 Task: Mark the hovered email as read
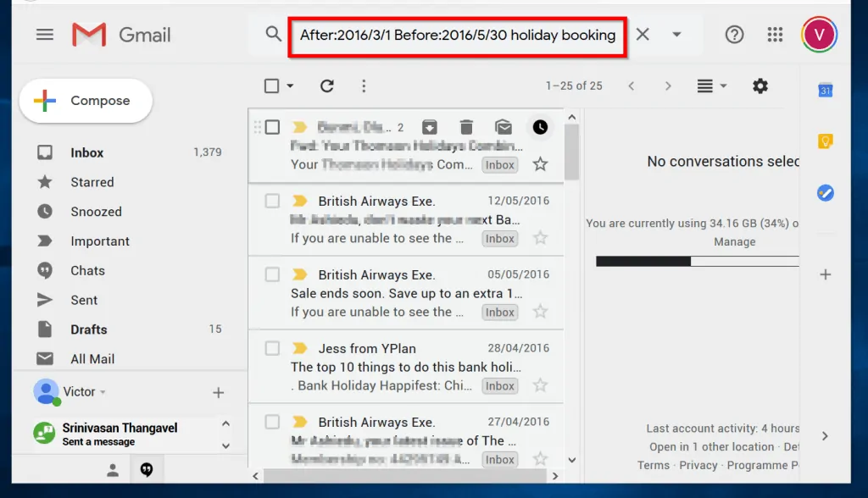pos(504,127)
